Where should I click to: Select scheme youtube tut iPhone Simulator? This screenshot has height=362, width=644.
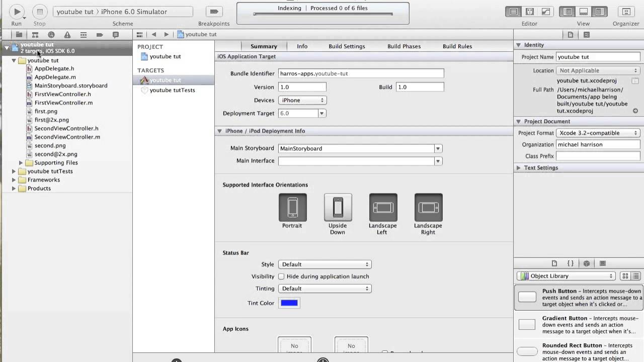[x=123, y=12]
